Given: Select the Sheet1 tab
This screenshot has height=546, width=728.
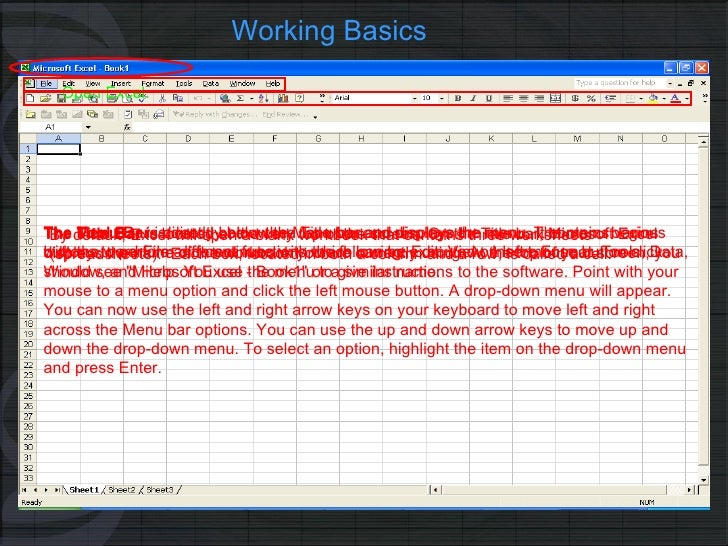Looking at the screenshot, I should click(x=84, y=490).
